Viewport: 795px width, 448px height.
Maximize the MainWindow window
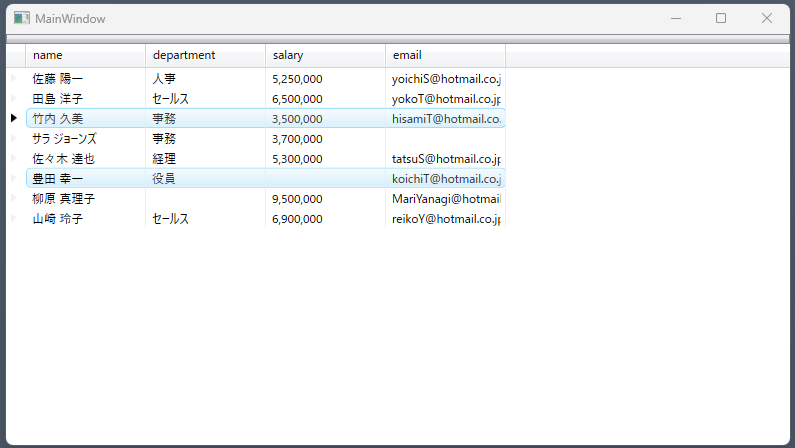(721, 18)
